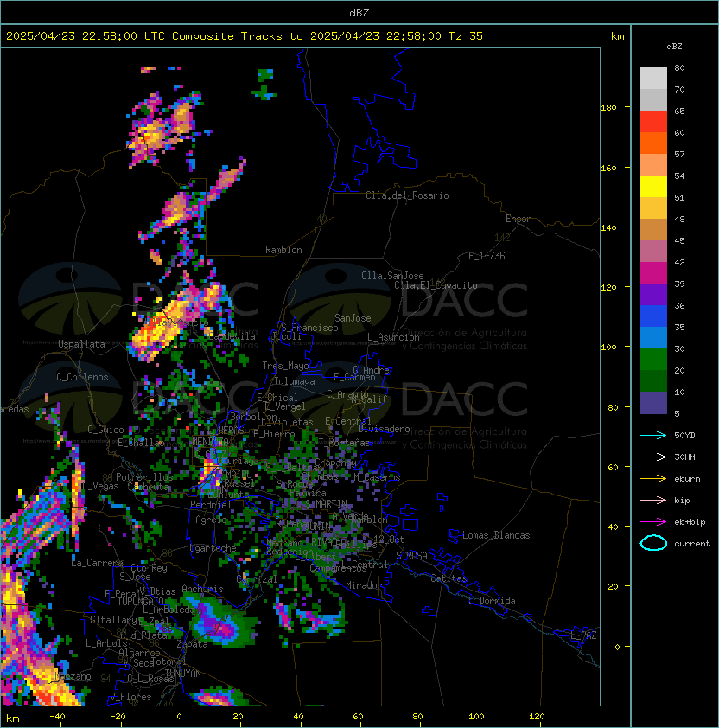
Task: Click the dBZ heading above color scale
Action: coord(674,47)
